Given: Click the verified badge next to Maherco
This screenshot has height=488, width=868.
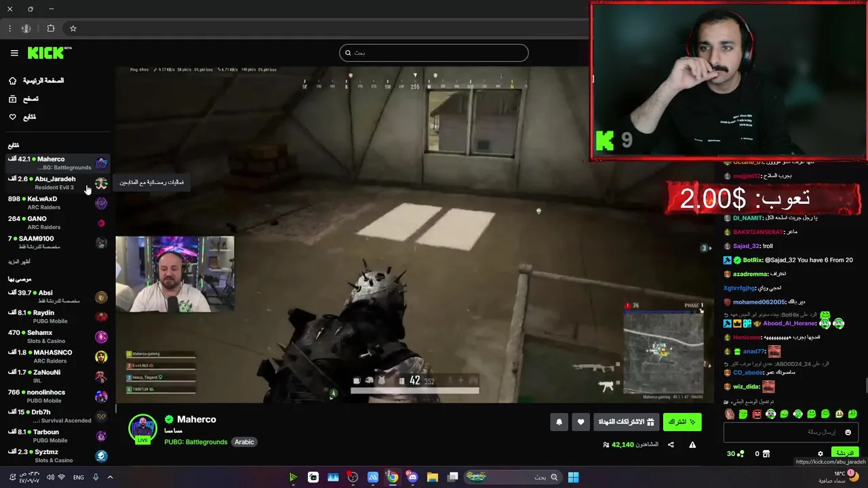Looking at the screenshot, I should point(169,420).
